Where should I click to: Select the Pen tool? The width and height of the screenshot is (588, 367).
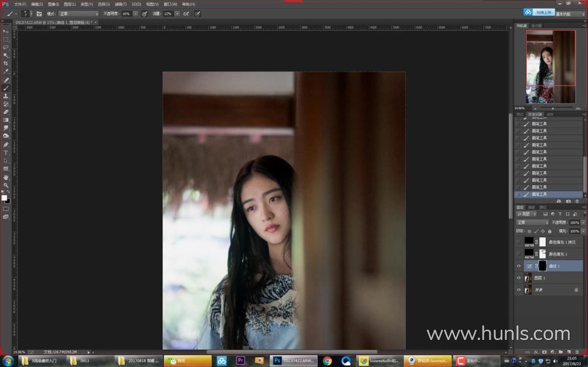(6, 145)
